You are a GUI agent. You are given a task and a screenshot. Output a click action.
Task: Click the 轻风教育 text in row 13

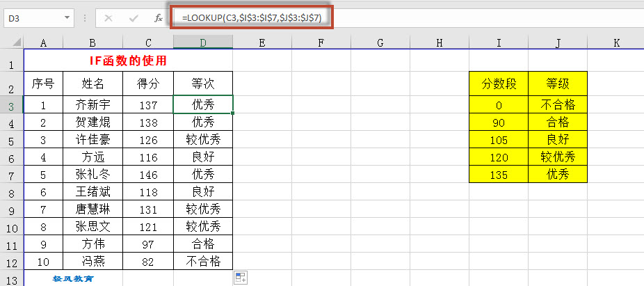[x=73, y=278]
